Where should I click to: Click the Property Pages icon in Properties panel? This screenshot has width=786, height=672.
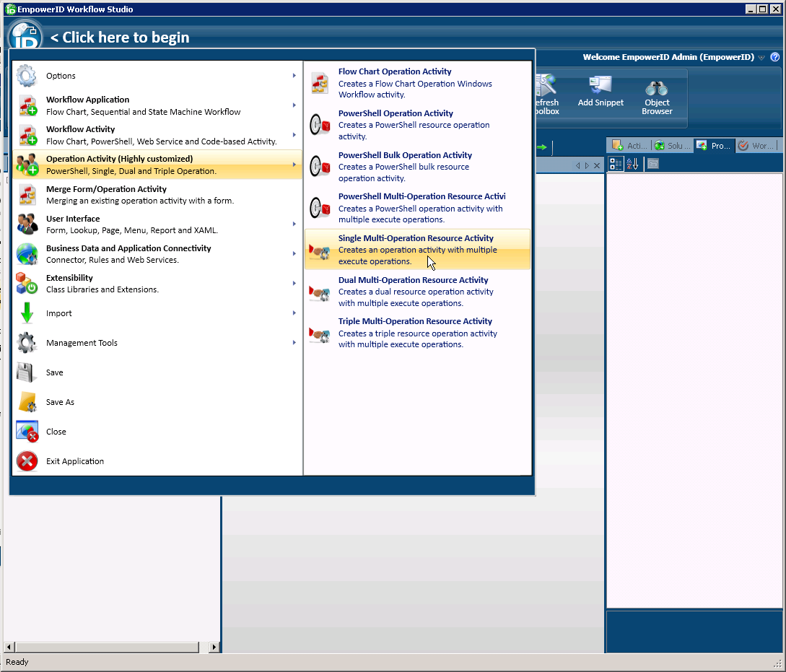coord(652,163)
